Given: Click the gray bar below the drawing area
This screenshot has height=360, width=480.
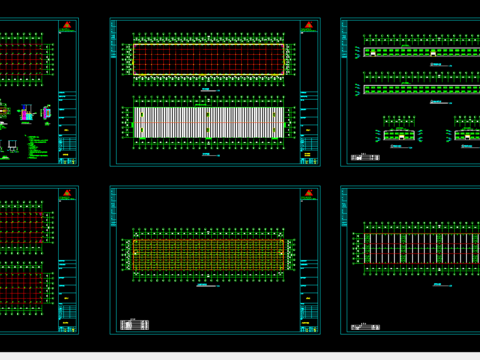Looking at the screenshot, I should (x=240, y=356).
